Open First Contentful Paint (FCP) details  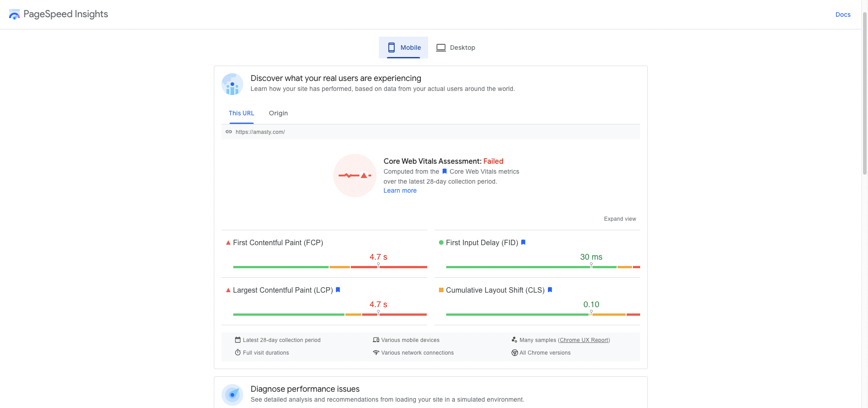278,242
